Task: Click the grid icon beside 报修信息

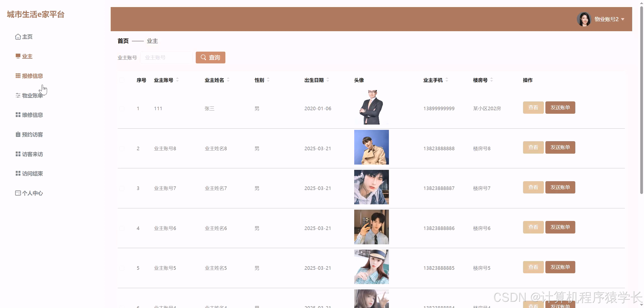Action: pyautogui.click(x=18, y=75)
